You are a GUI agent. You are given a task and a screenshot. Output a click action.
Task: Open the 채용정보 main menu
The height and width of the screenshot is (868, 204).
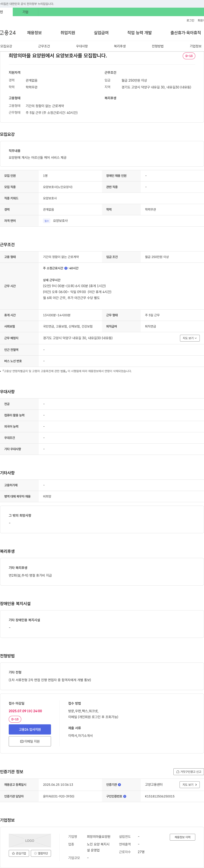[x=34, y=33]
